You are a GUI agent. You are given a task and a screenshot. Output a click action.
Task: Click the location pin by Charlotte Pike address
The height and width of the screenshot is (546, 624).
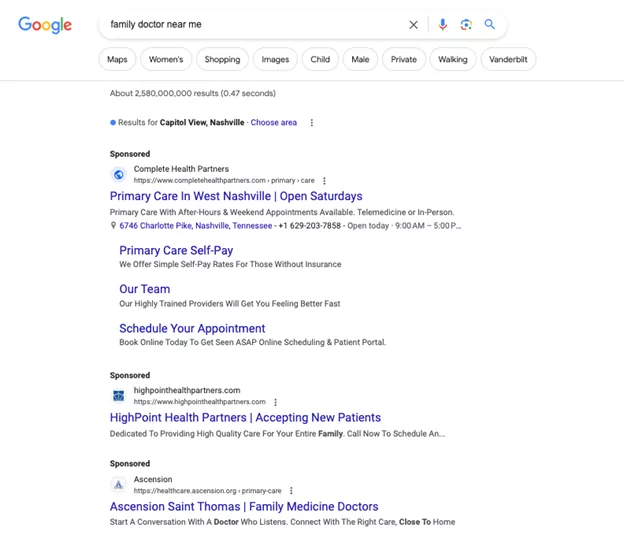pyautogui.click(x=113, y=226)
